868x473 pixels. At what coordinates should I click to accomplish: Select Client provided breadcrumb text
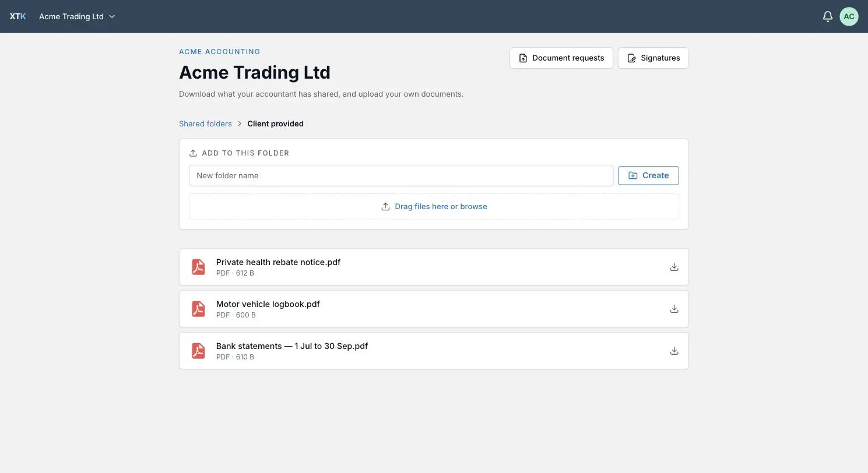tap(275, 123)
